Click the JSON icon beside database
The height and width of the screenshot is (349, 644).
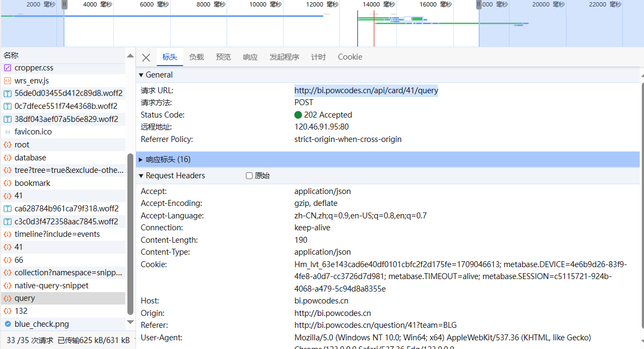pos(8,158)
